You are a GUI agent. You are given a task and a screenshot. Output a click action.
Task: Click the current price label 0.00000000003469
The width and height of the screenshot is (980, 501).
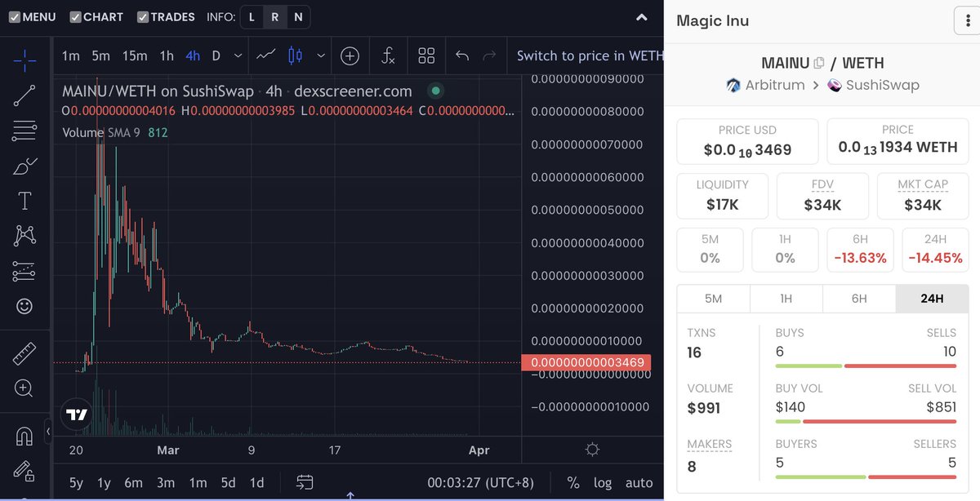tap(586, 362)
